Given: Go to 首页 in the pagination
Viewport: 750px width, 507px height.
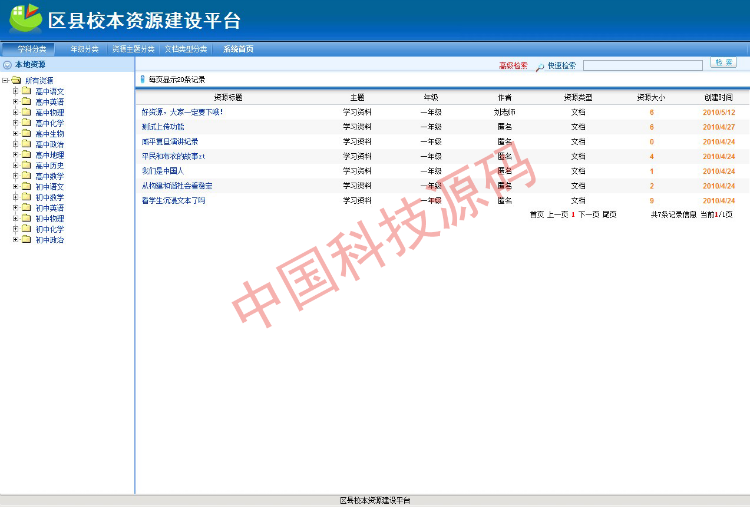Looking at the screenshot, I should click(x=537, y=215).
